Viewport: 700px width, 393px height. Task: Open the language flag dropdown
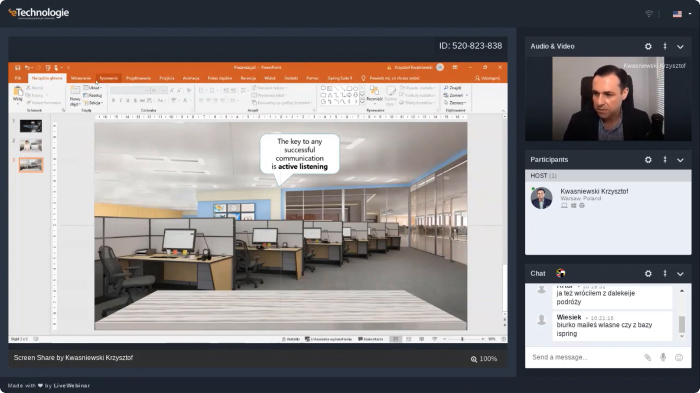(x=682, y=14)
